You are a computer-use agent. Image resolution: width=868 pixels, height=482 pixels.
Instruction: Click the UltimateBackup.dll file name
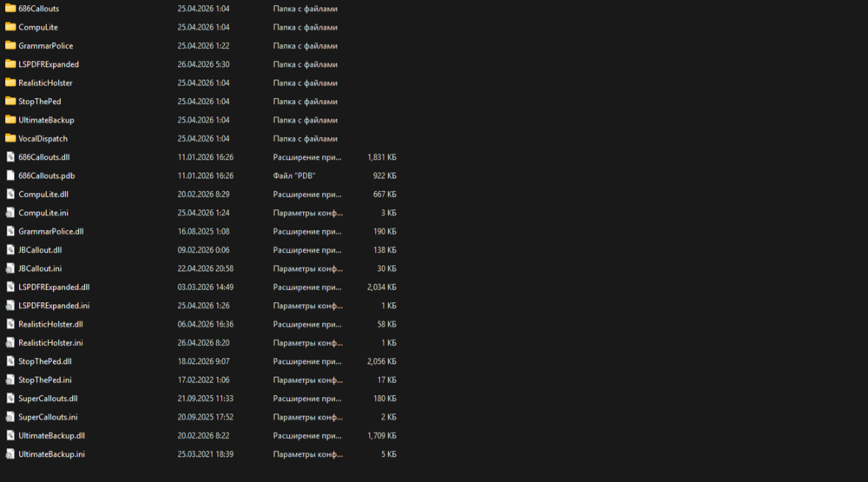(x=51, y=435)
